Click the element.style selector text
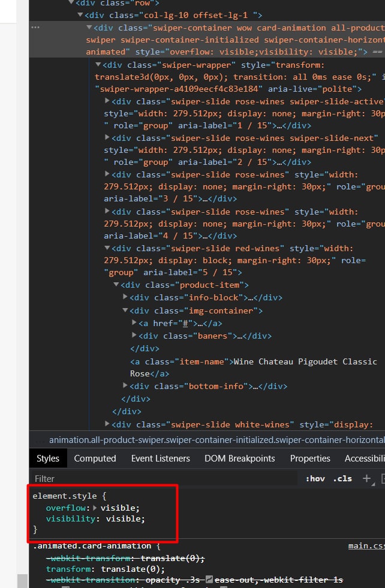The height and width of the screenshot is (588, 385). tap(65, 496)
